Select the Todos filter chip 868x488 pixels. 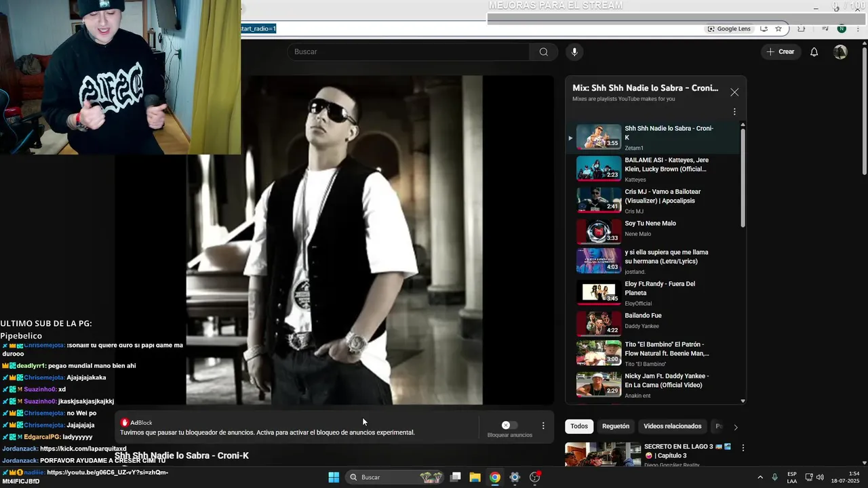[x=579, y=426]
